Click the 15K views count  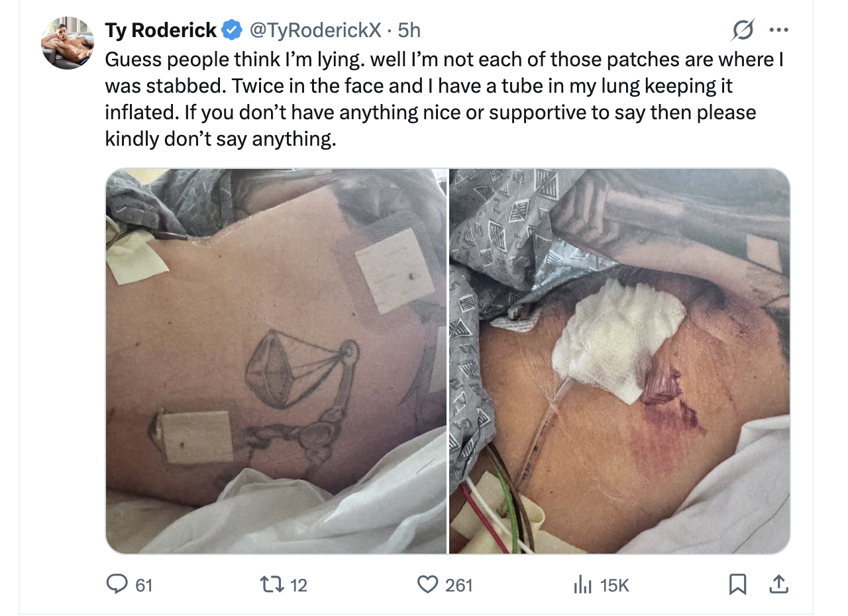[x=614, y=585]
